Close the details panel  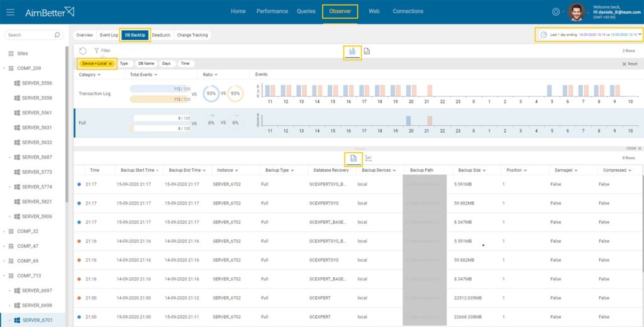(634, 148)
